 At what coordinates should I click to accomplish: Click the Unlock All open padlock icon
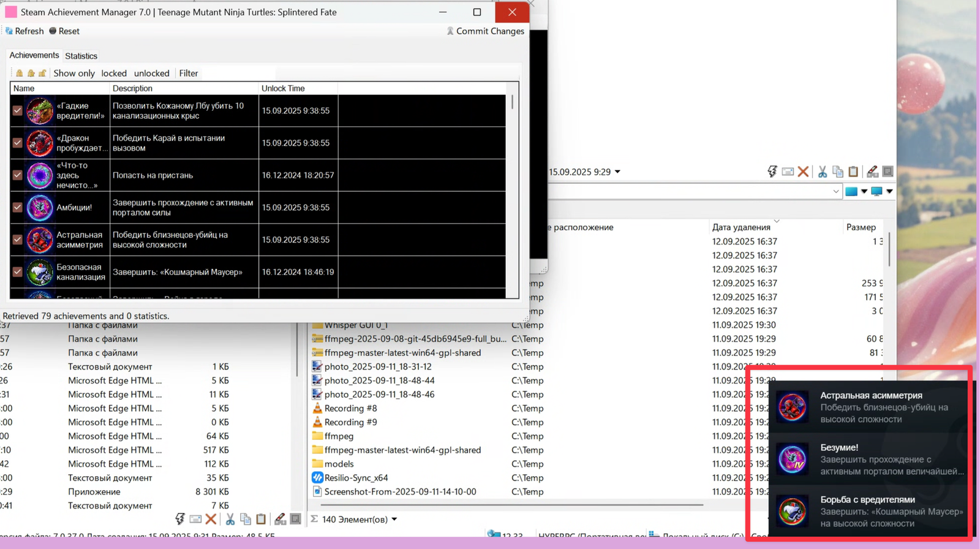(42, 73)
